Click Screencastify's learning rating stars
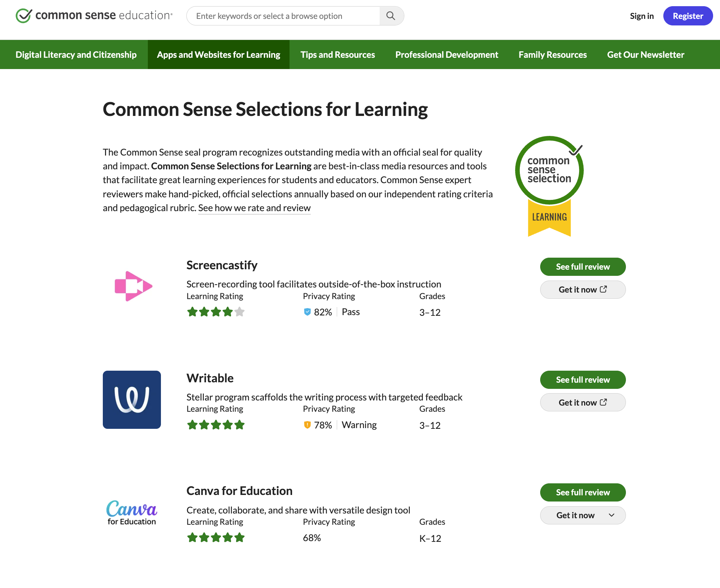 point(216,312)
